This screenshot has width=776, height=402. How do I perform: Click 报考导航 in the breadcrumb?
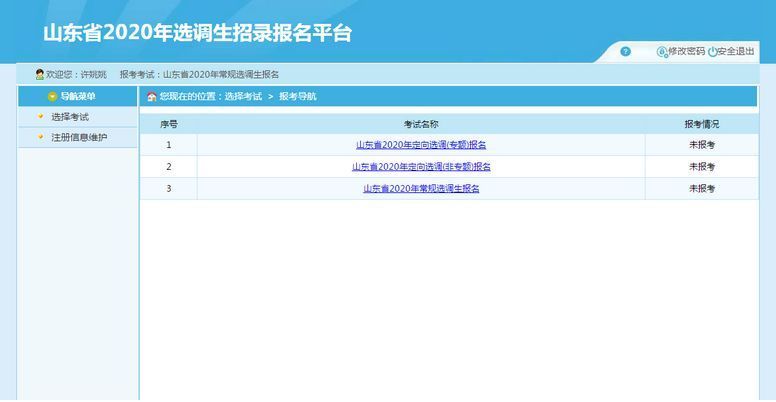coord(298,97)
